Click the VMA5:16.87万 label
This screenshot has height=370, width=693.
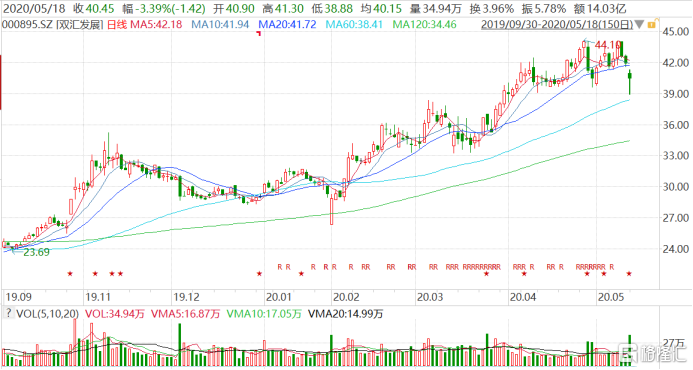click(x=186, y=314)
